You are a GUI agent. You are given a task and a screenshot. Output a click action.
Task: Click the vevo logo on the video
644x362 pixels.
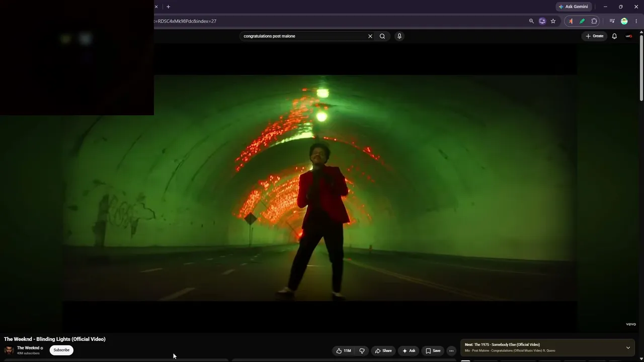click(631, 324)
